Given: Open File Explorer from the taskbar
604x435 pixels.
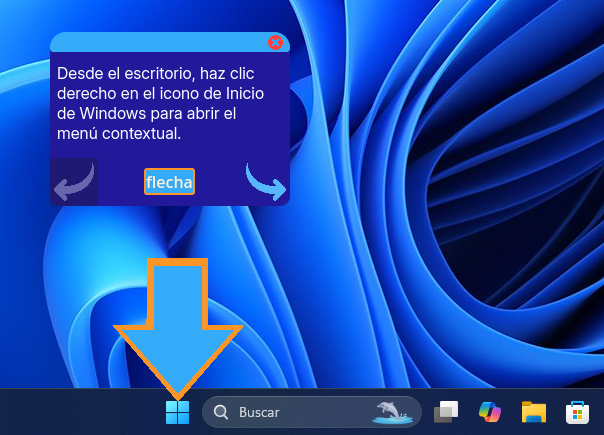Looking at the screenshot, I should [534, 412].
